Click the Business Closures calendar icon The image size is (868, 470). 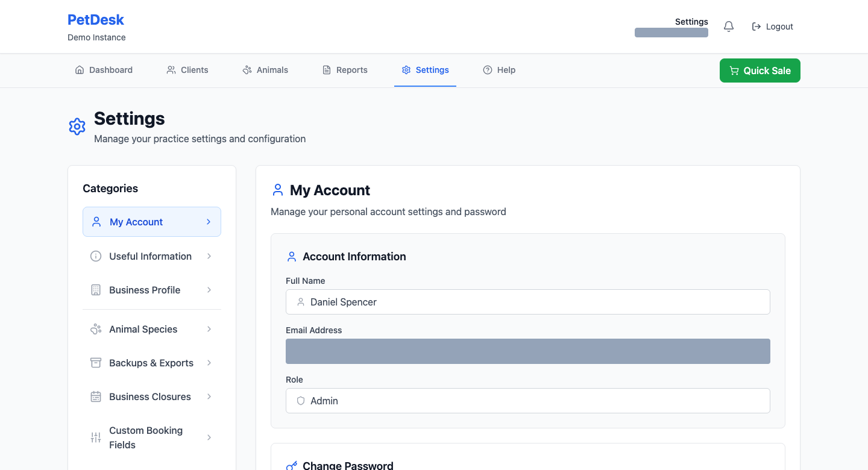(96, 396)
